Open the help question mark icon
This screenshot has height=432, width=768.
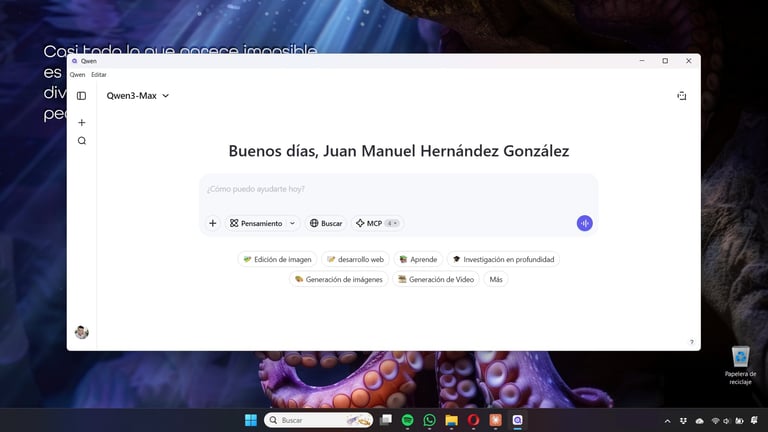pyautogui.click(x=692, y=342)
